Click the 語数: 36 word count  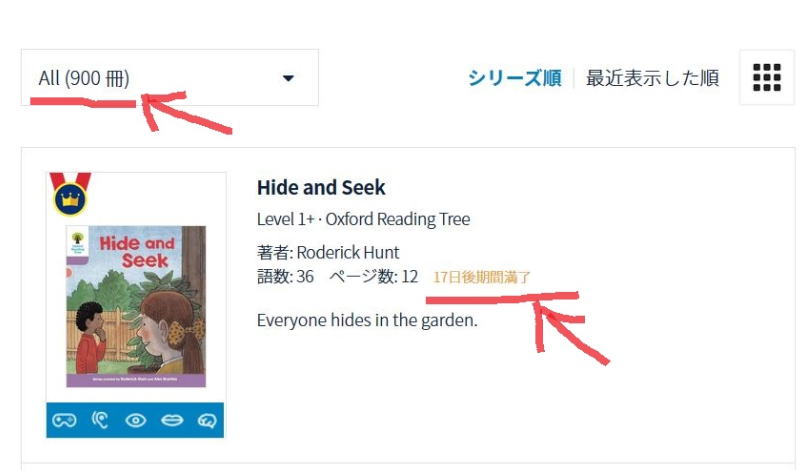[x=285, y=277]
